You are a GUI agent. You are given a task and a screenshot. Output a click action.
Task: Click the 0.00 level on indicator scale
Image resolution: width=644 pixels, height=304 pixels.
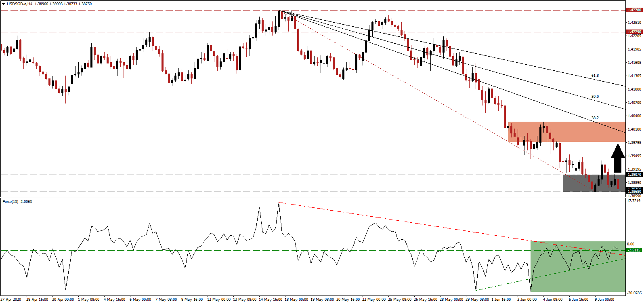point(630,244)
